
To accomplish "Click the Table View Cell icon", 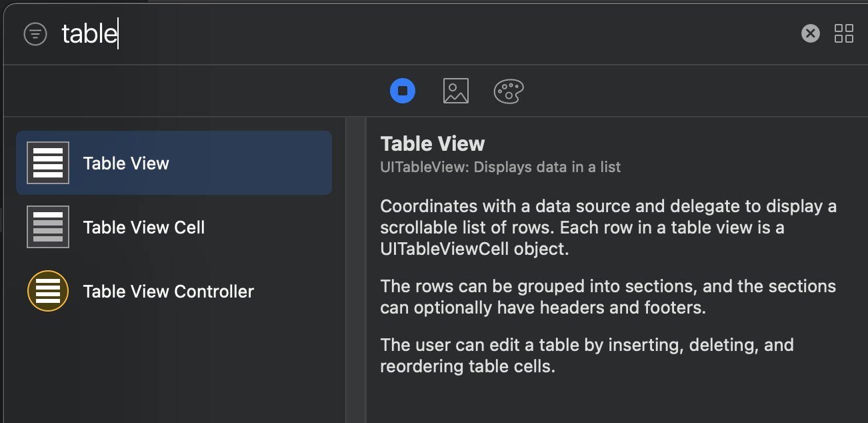I will point(48,227).
